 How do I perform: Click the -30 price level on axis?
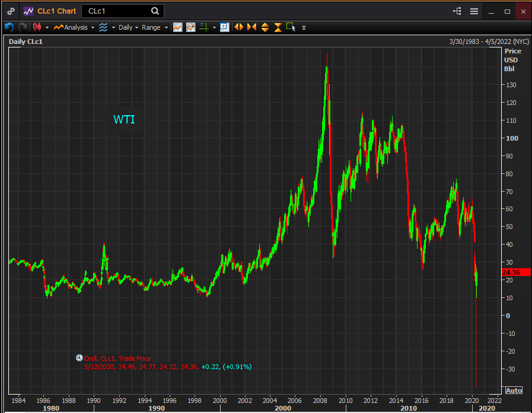tap(511, 369)
